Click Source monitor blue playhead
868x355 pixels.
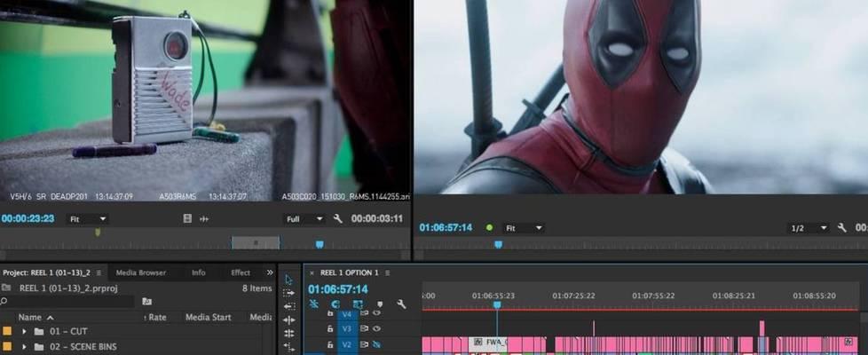click(320, 244)
